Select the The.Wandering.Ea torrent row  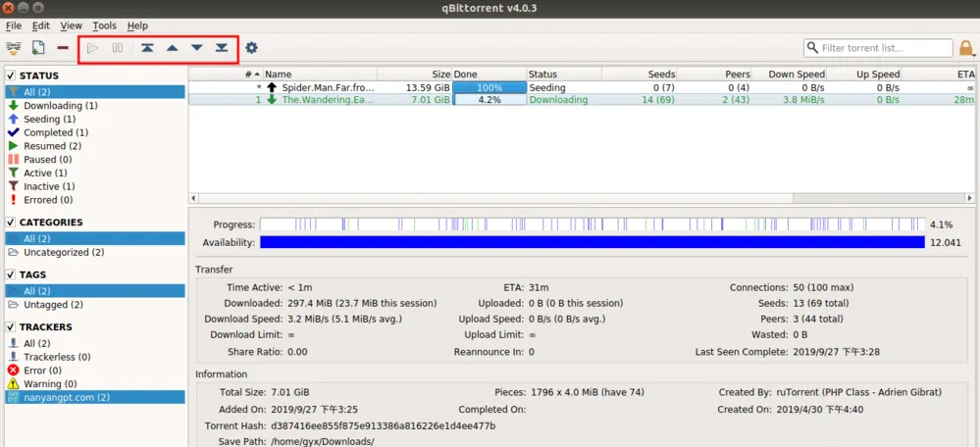(x=582, y=100)
